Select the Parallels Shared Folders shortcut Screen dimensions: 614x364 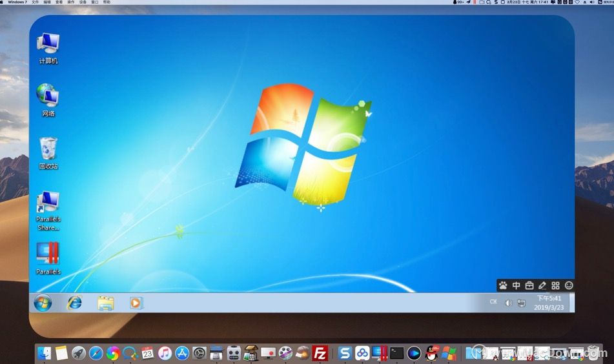48,210
